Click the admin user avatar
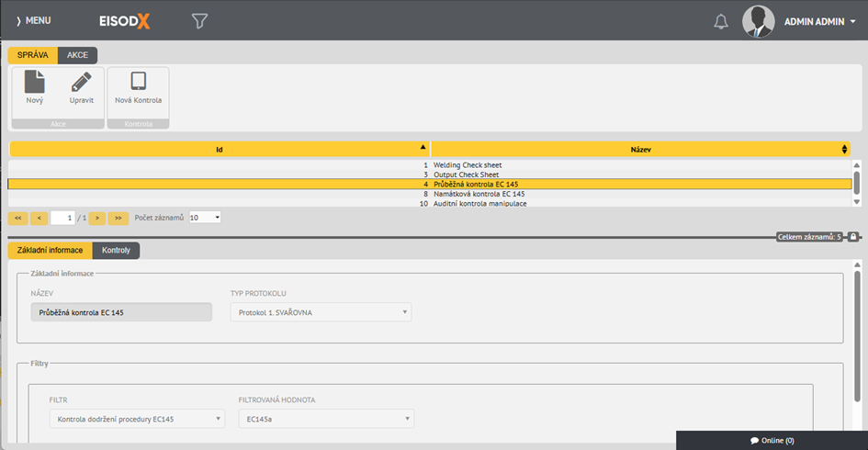Screen dimensions: 868x450 click(758, 21)
